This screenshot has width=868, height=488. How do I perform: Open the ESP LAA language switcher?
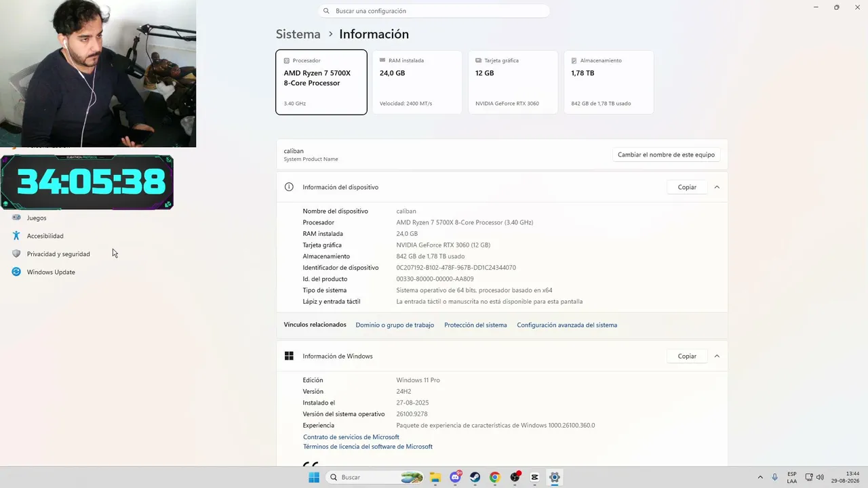click(x=792, y=477)
